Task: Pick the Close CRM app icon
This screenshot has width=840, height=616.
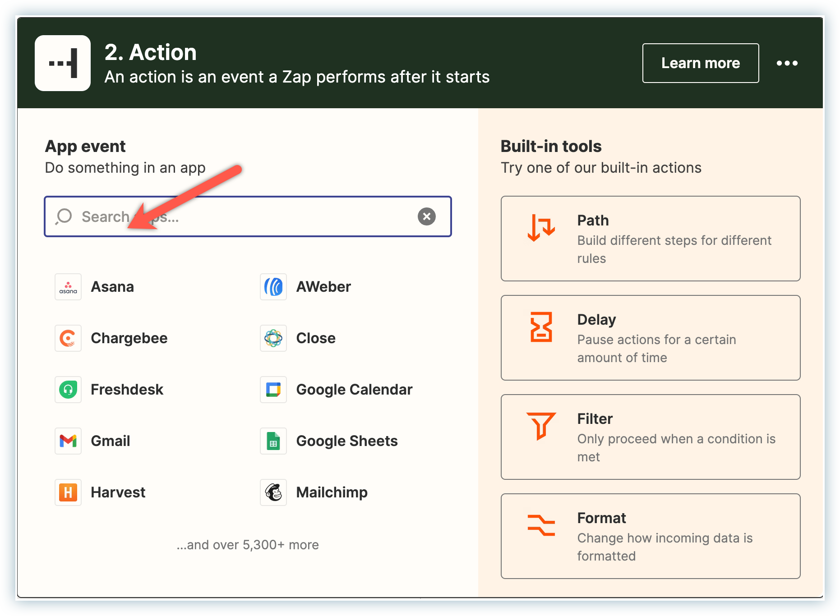Action: [x=273, y=338]
